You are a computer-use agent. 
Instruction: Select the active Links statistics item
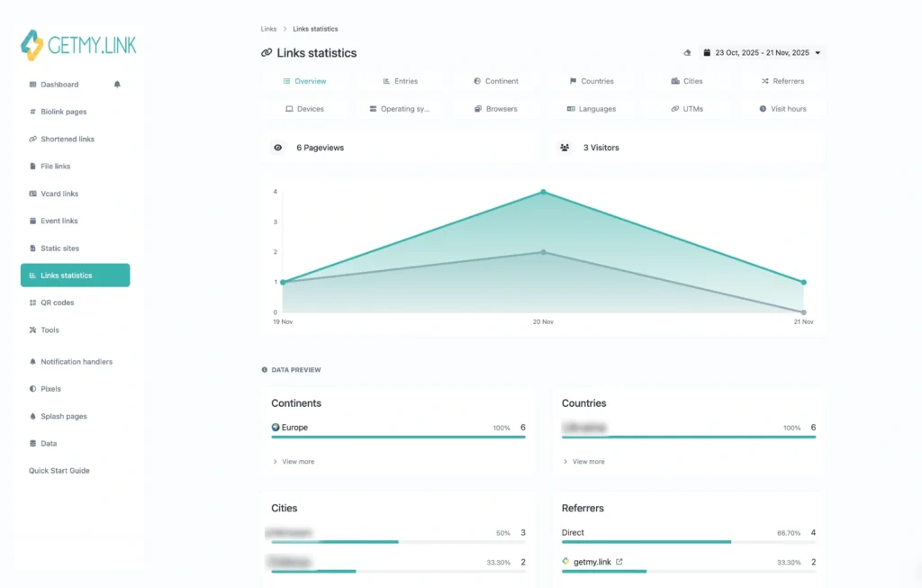tap(76, 276)
